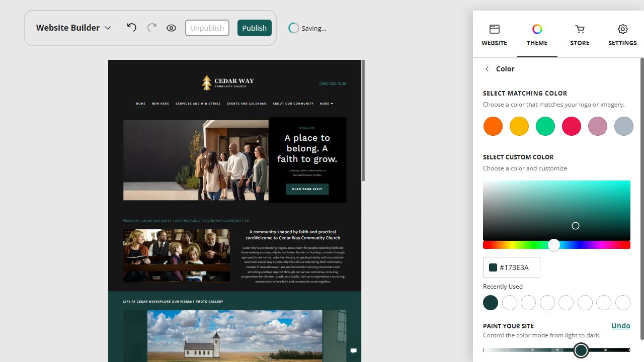
Task: Click the chat bubble icon in preview
Action: [x=354, y=350]
